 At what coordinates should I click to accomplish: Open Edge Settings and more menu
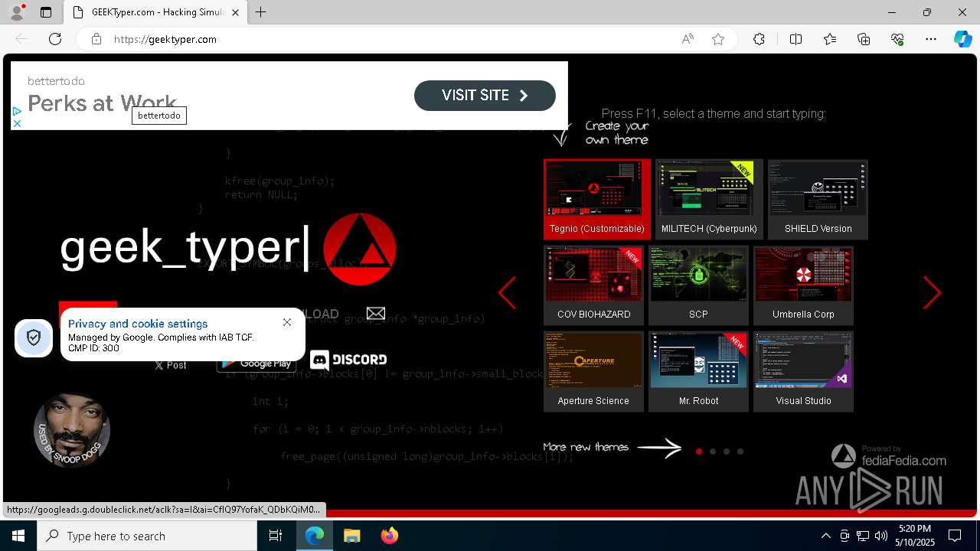point(931,39)
